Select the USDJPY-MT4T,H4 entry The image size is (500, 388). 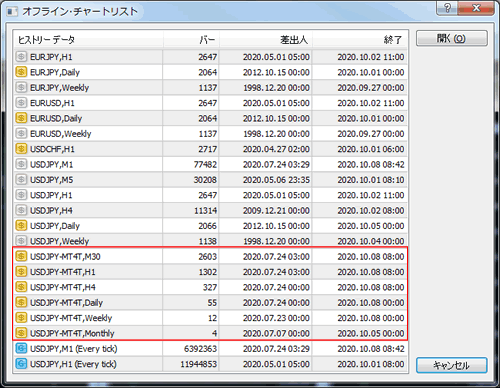point(63,287)
